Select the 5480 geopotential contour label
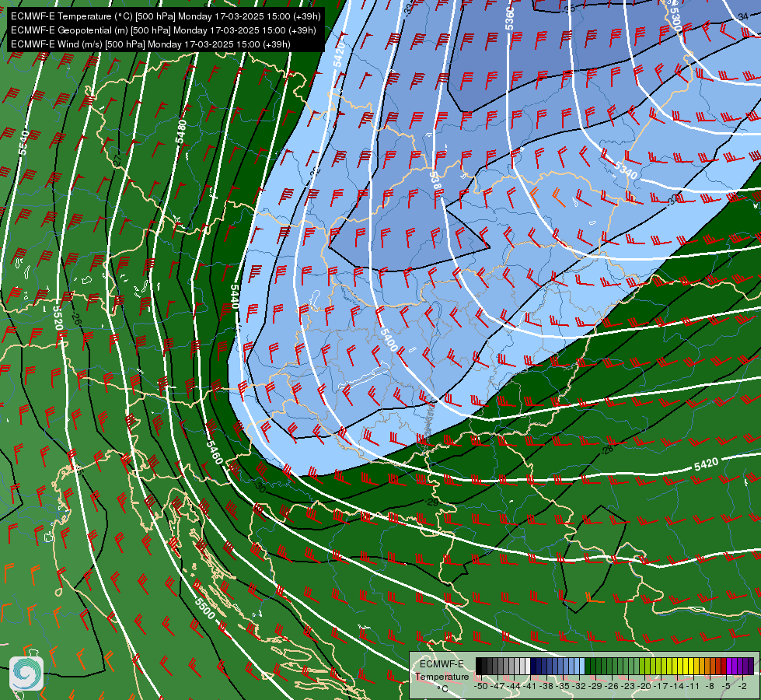Screen dimensions: 761x700 (181, 131)
